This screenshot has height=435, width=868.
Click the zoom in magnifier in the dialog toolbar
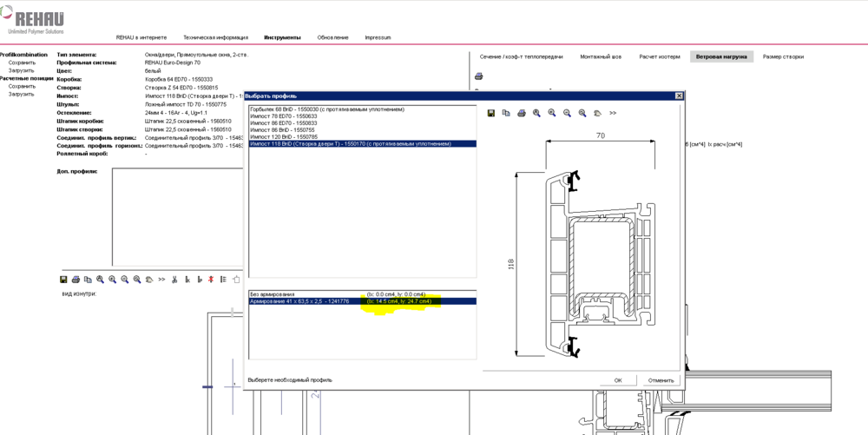click(x=552, y=113)
